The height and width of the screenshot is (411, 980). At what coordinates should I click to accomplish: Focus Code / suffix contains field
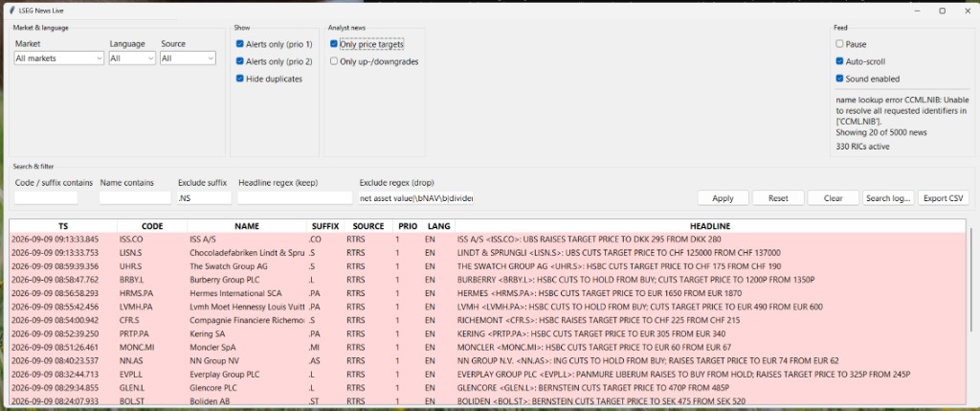[x=46, y=198]
